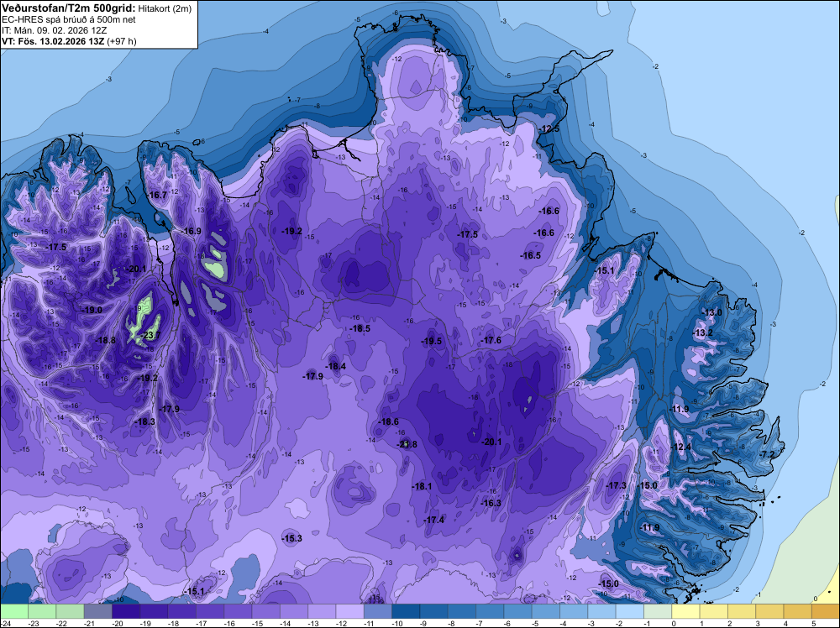
Task: Click the -16.9 temperature label
Action: point(191,231)
